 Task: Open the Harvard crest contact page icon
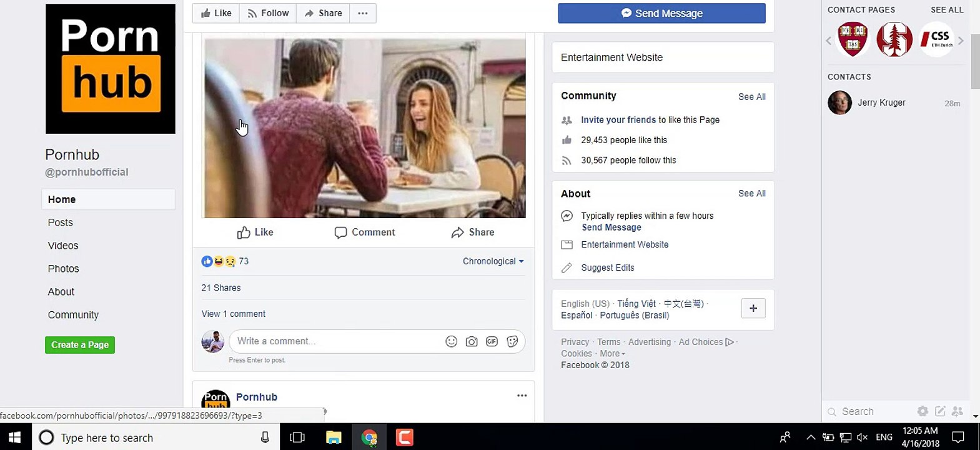(x=853, y=39)
